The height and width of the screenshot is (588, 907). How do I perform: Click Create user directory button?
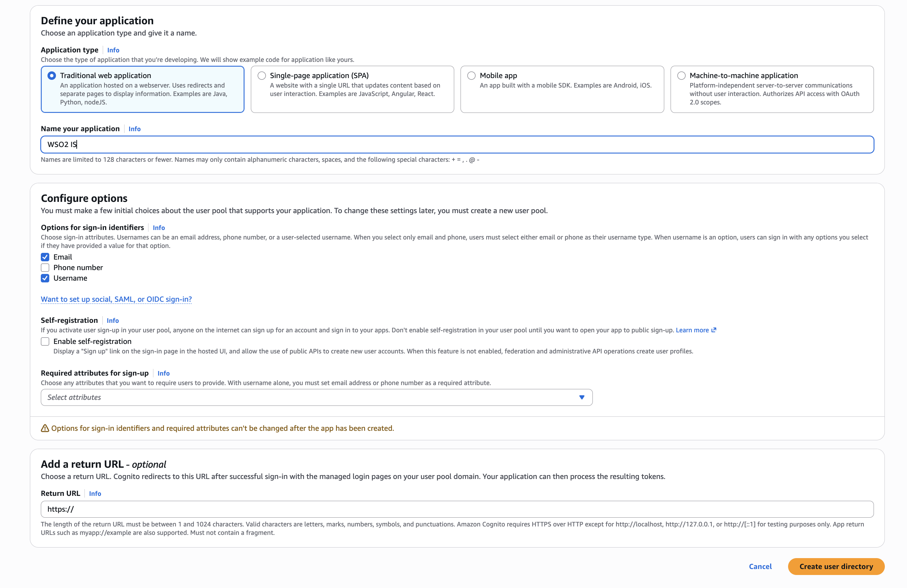(836, 566)
